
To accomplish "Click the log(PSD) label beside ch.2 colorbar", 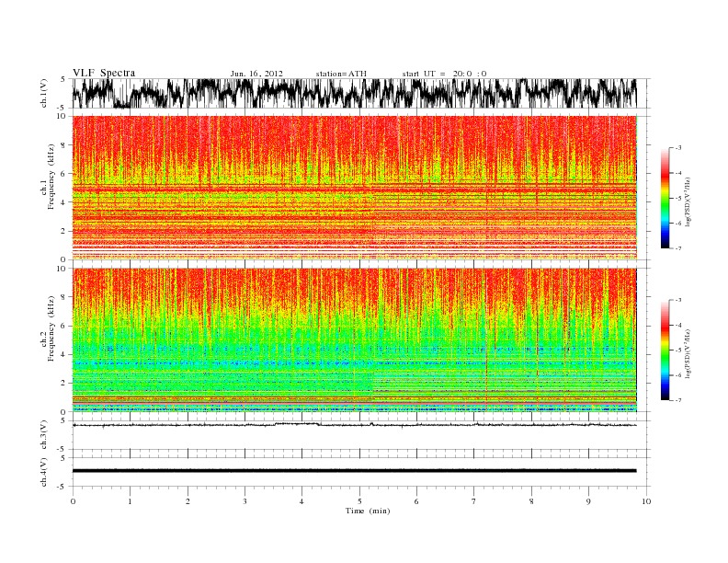I will (x=688, y=353).
